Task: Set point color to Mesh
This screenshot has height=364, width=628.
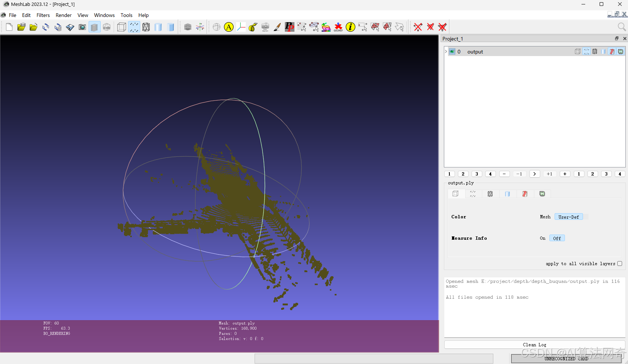Action: pyautogui.click(x=545, y=217)
